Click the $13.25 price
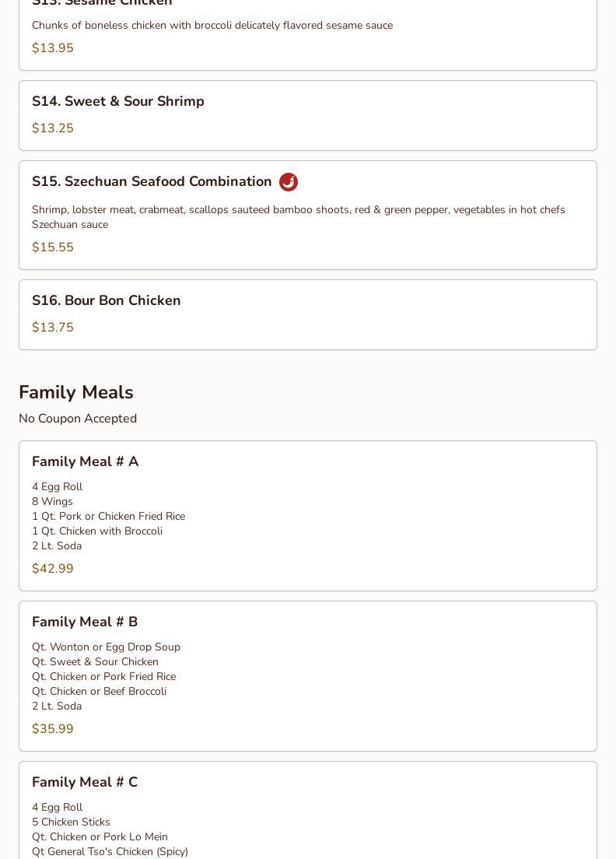 coord(53,128)
